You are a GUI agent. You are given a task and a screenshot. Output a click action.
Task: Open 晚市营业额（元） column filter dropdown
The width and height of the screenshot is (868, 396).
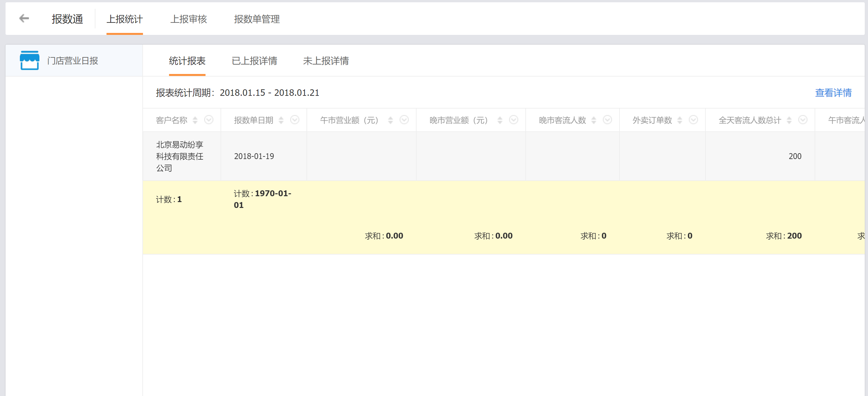[x=514, y=120]
